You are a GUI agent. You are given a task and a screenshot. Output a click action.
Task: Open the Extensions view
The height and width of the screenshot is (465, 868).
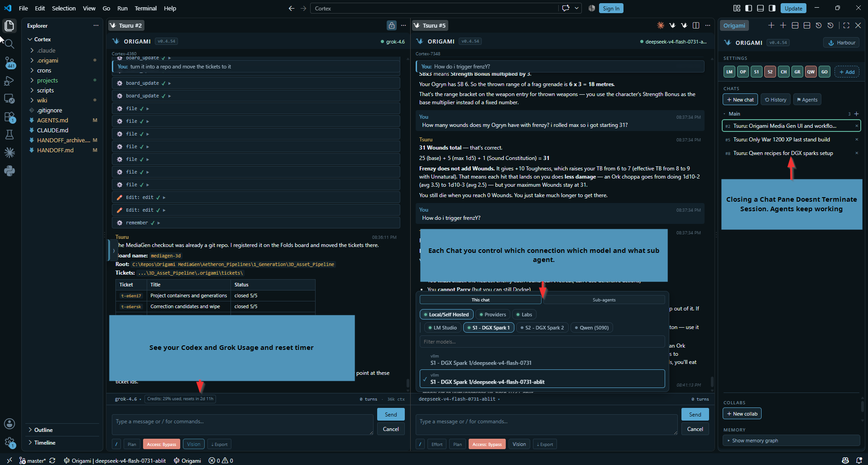pos(10,117)
